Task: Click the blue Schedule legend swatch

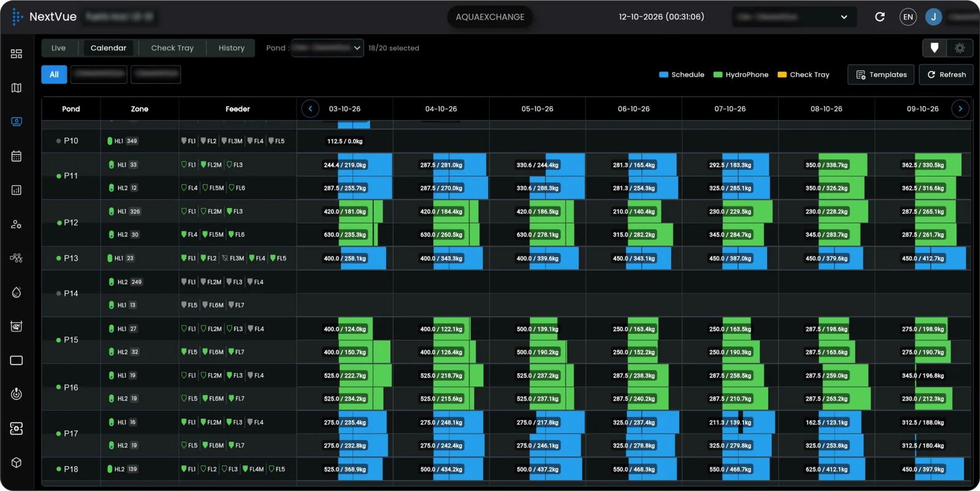Action: (x=663, y=75)
